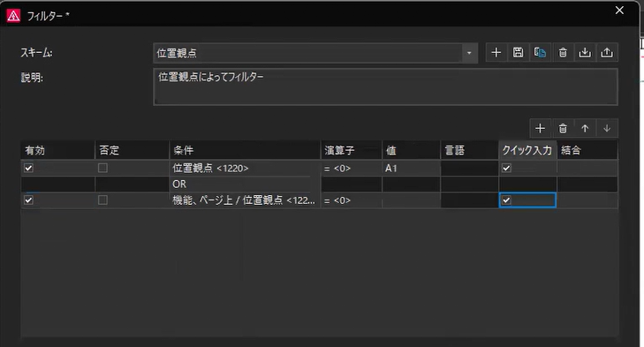
Task: Click the = <0> operator in last row
Action: click(352, 200)
